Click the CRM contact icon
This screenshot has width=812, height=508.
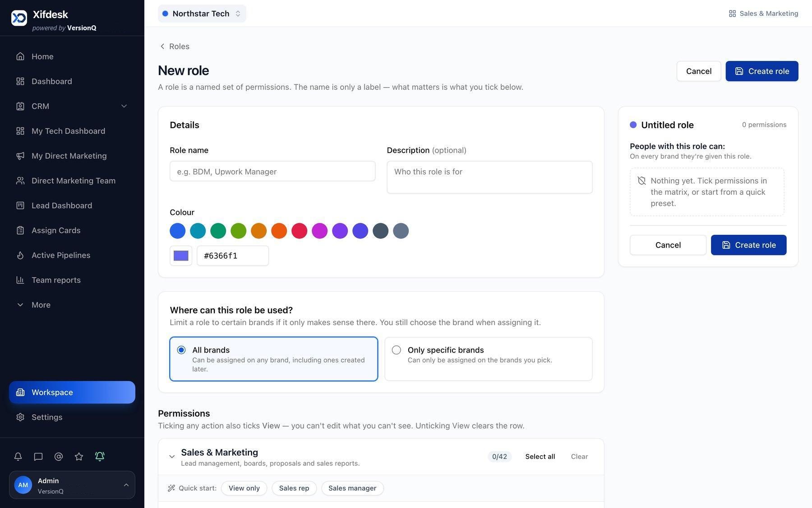click(x=20, y=106)
